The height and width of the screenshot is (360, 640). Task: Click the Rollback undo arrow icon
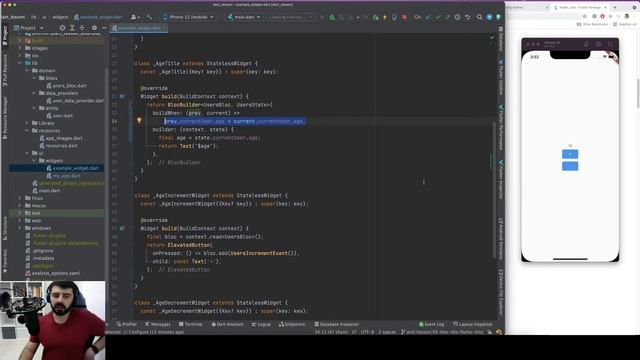pyautogui.click(x=468, y=17)
